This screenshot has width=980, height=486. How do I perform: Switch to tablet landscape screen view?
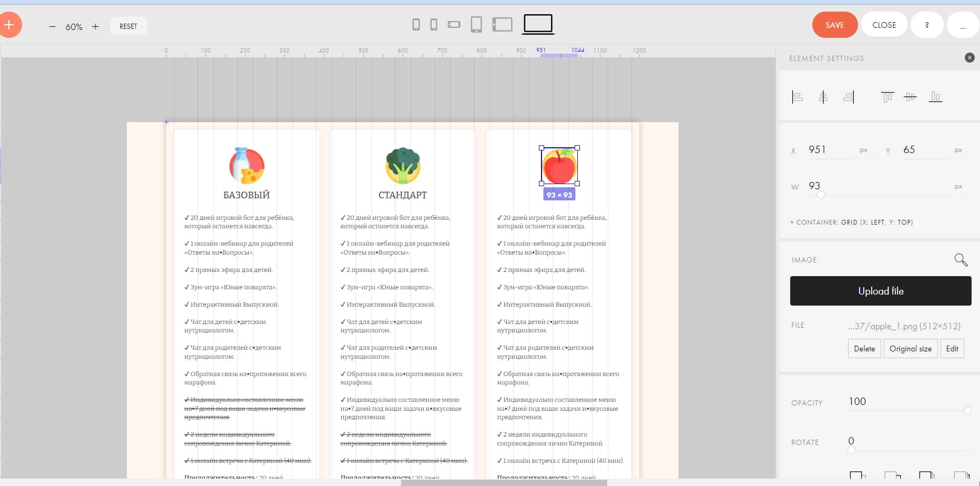click(502, 24)
